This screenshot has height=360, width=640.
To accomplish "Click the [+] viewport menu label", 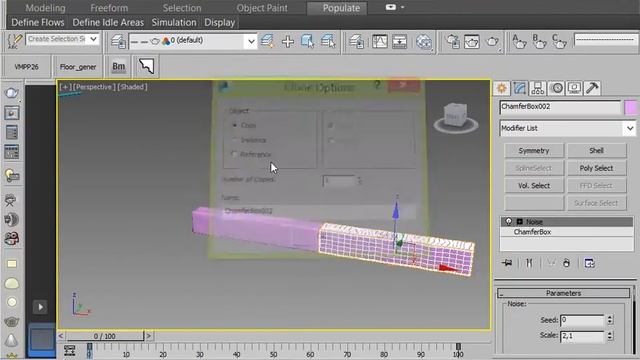I will (x=65, y=87).
